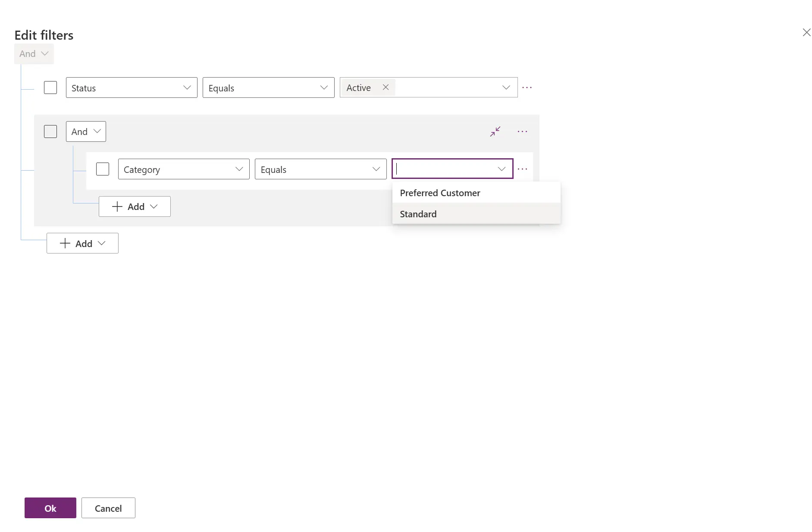The width and height of the screenshot is (812, 532).
Task: Check the Category filter row checkbox
Action: pyautogui.click(x=102, y=169)
